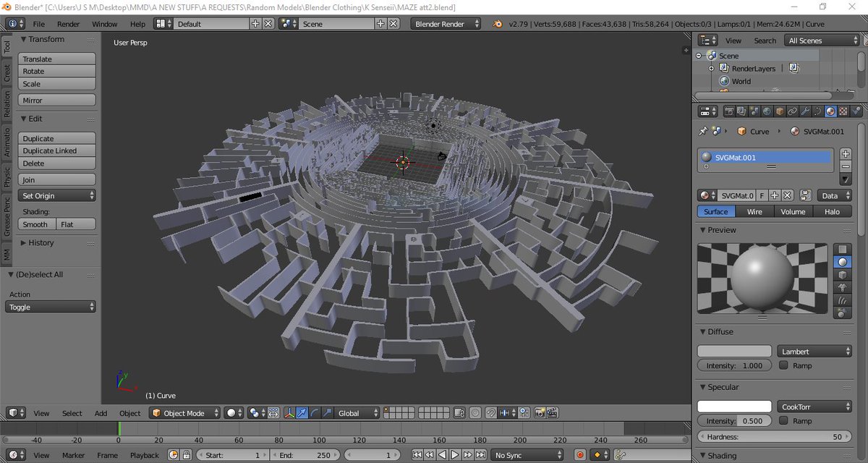Select cube preview type icon
Viewport: 868px width, 463px height.
tap(843, 275)
